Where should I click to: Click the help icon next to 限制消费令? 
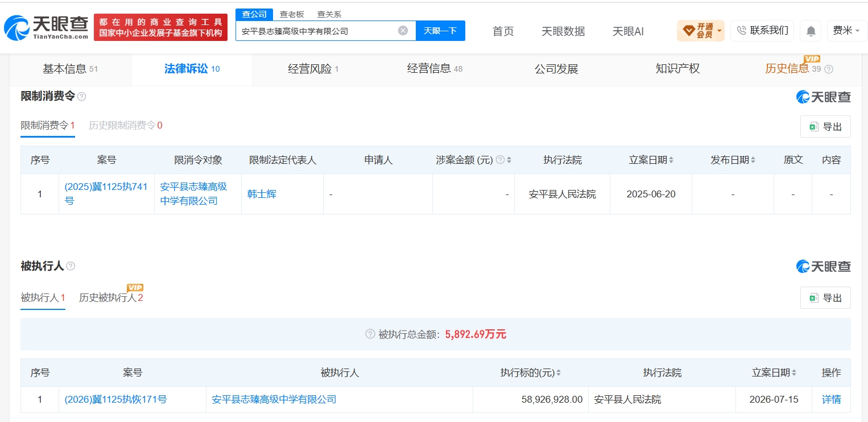click(x=81, y=97)
